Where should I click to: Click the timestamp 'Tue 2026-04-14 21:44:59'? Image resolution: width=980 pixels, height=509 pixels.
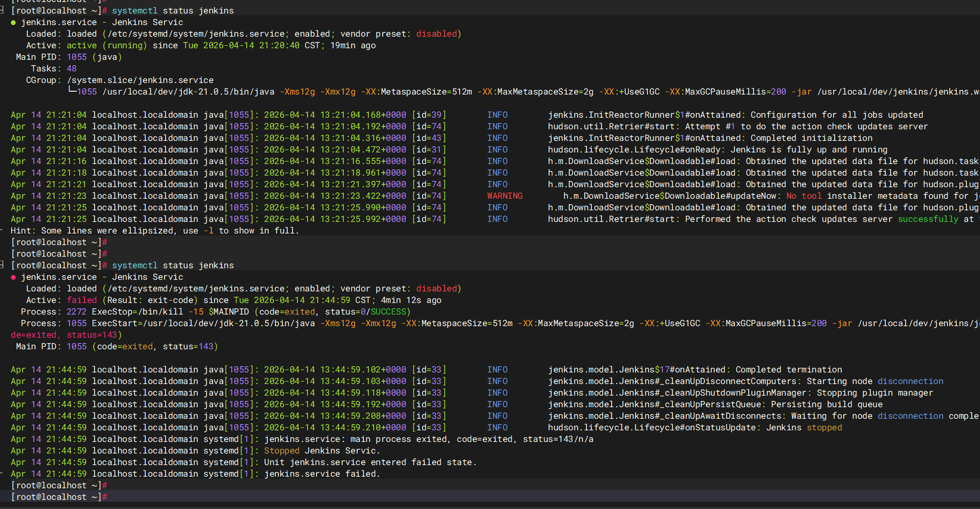click(x=292, y=300)
